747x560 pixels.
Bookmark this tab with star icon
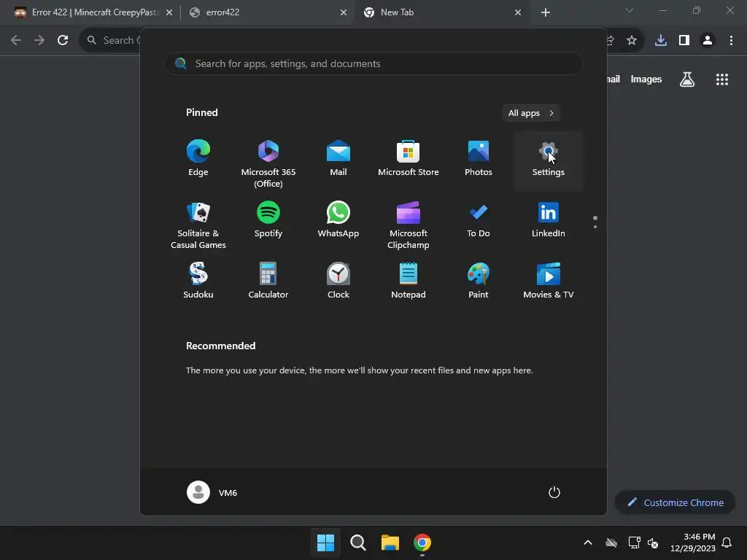coord(631,40)
